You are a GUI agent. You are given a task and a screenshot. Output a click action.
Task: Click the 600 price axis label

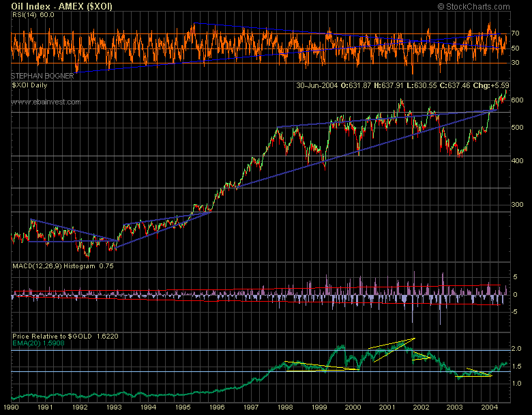tap(518, 100)
